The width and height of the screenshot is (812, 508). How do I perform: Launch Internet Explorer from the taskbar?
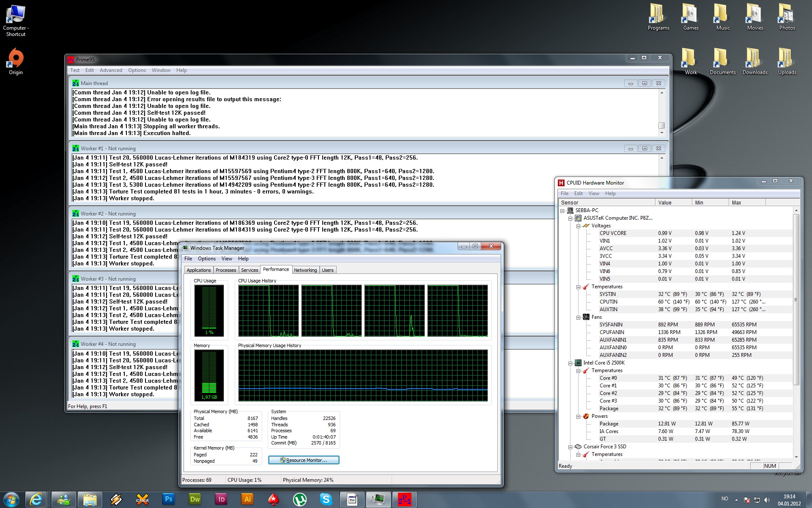click(36, 500)
